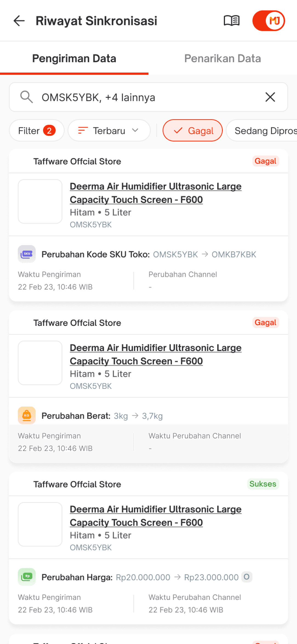This screenshot has height=644, width=297.
Task: Click the sort lines icon beside Terbaru
Action: [83, 131]
